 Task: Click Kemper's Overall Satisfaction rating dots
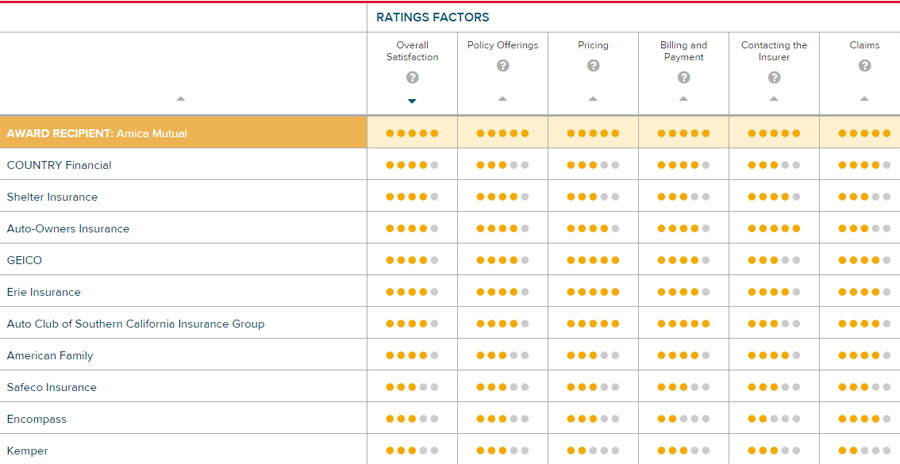(x=412, y=451)
